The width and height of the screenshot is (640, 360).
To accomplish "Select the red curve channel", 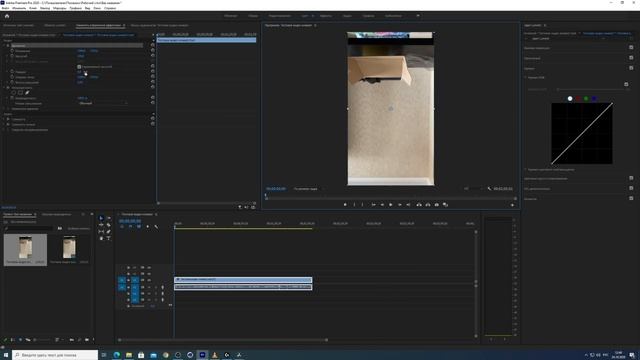I will 578,98.
